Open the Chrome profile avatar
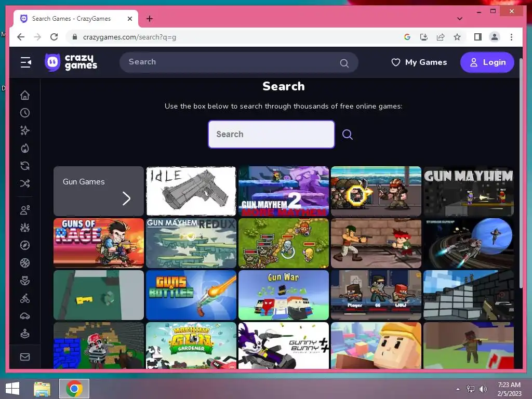The height and width of the screenshot is (399, 532). click(x=495, y=37)
